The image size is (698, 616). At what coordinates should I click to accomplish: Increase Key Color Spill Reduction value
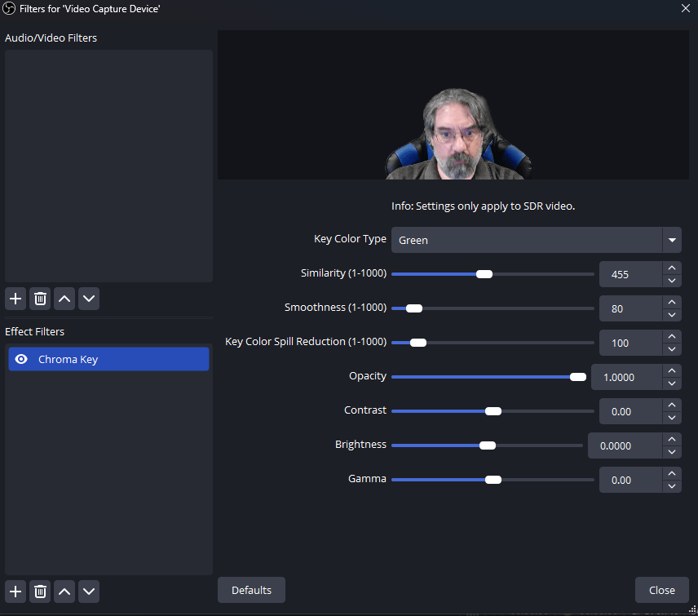(671, 337)
